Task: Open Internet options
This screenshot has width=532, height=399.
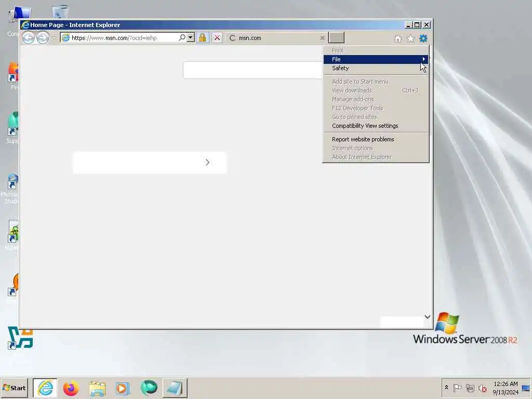Action: [x=376, y=148]
